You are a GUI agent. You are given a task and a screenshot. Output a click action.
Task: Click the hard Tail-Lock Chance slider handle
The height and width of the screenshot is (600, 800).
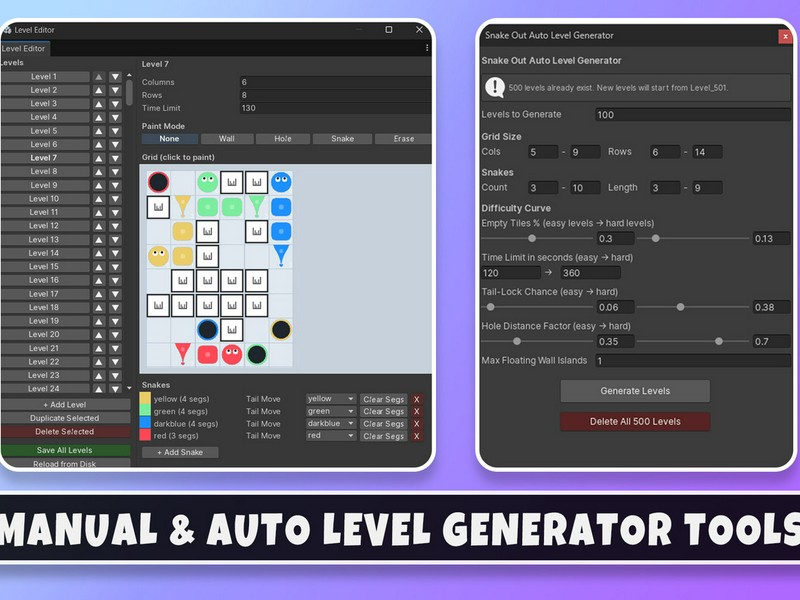point(681,307)
